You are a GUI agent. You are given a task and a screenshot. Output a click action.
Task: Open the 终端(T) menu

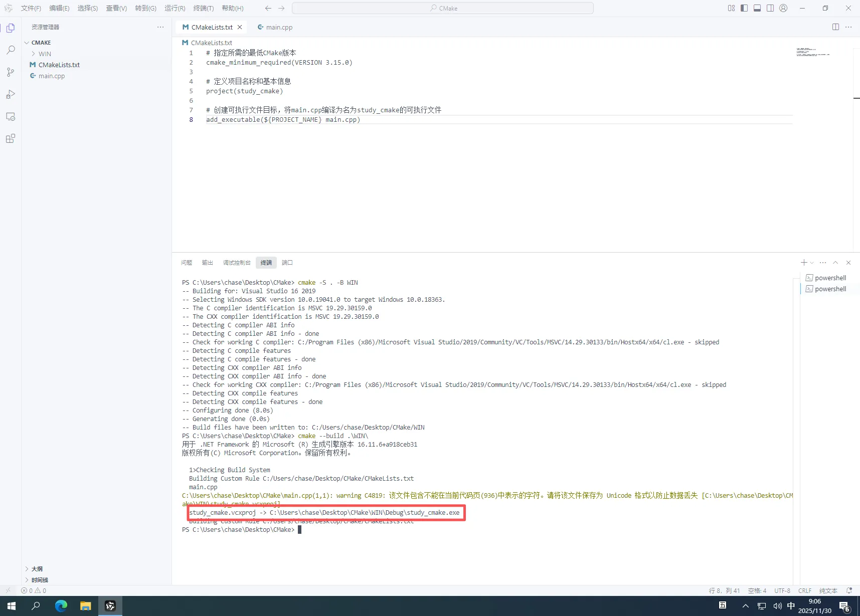203,8
